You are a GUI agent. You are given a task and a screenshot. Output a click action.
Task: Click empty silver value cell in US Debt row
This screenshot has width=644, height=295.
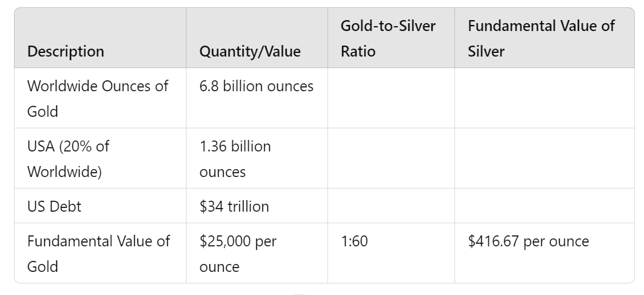(544, 206)
